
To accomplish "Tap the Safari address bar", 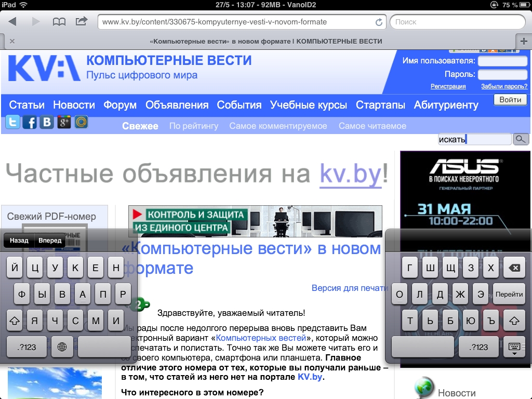I will coord(242,22).
